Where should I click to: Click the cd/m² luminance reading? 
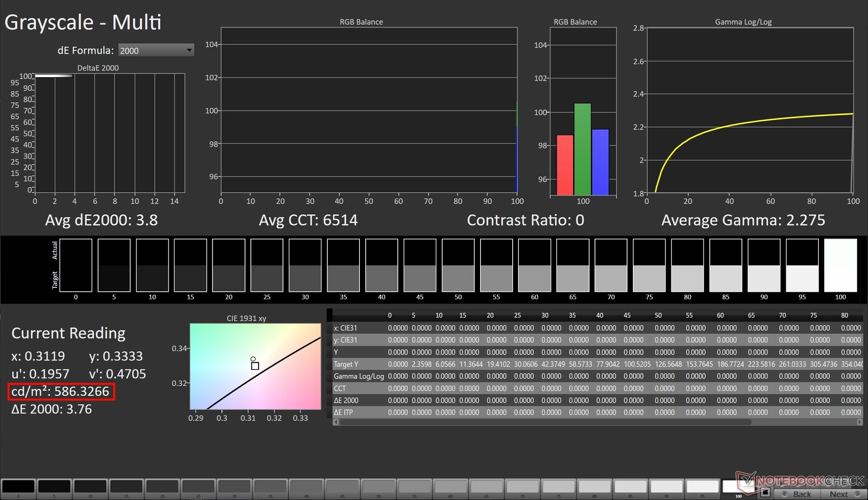click(61, 392)
